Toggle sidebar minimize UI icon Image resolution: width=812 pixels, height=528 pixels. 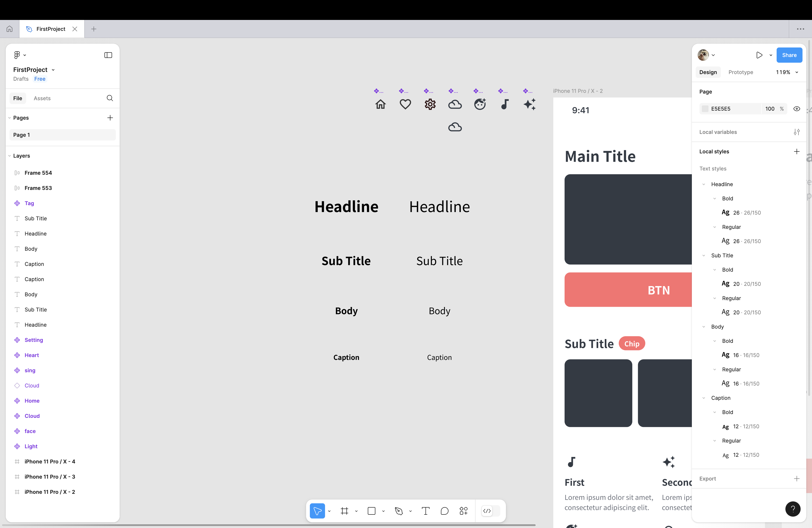tap(108, 55)
